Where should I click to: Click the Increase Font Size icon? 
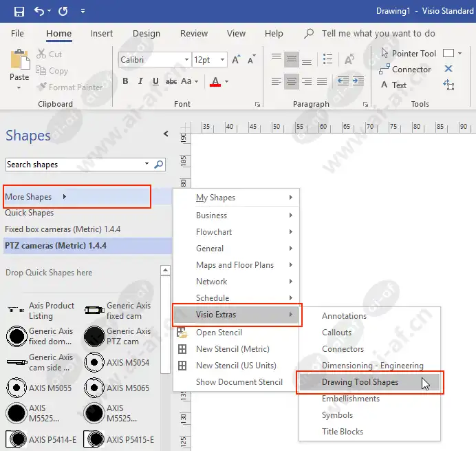(236, 59)
